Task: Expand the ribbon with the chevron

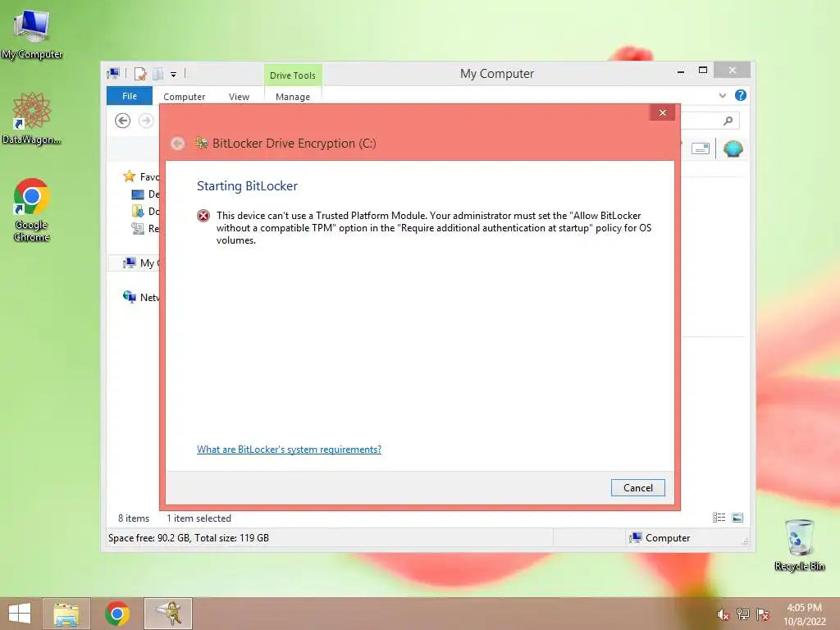Action: [723, 95]
